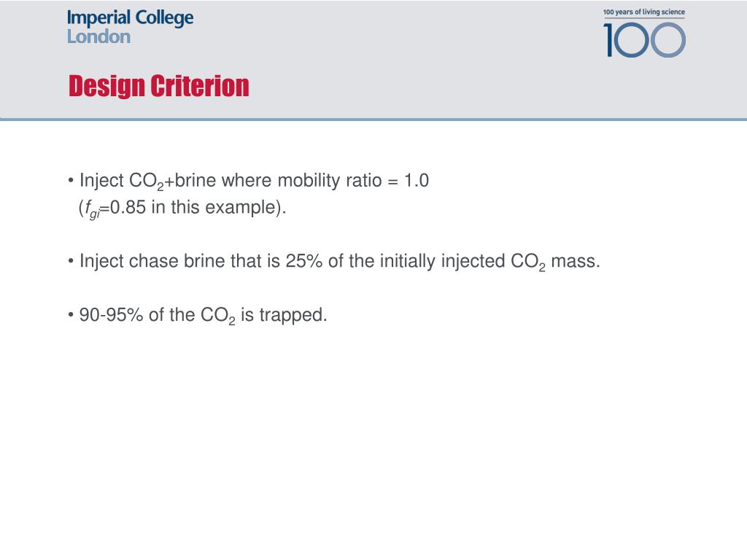Screen dimensions: 747x560
Task: Click the first bullet about mobility ratio
Action: [x=248, y=194]
